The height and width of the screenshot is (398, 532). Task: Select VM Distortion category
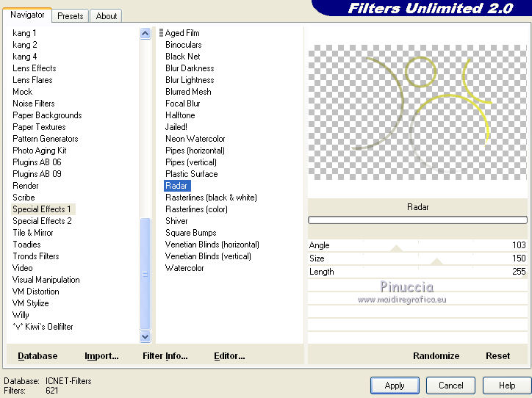click(x=35, y=292)
